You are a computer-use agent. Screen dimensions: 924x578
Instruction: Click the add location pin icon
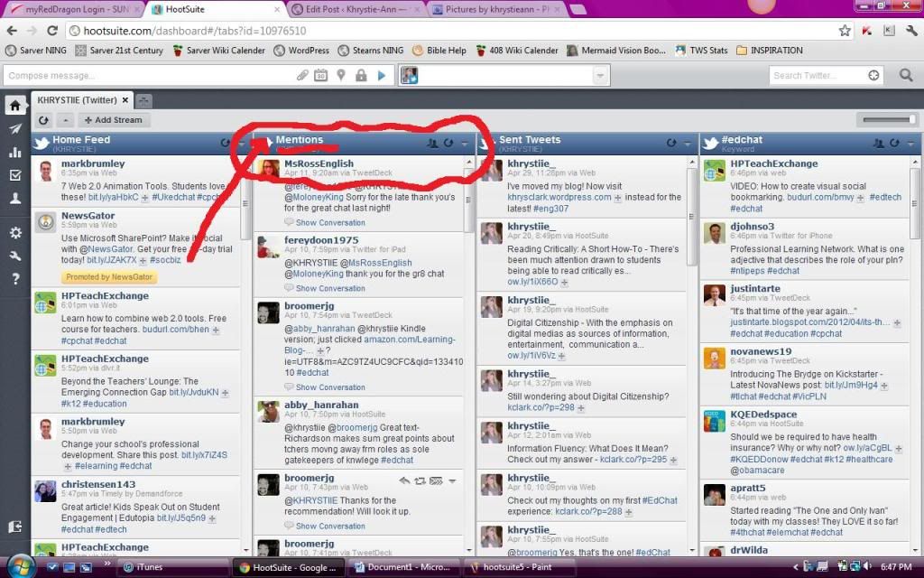pyautogui.click(x=340, y=76)
